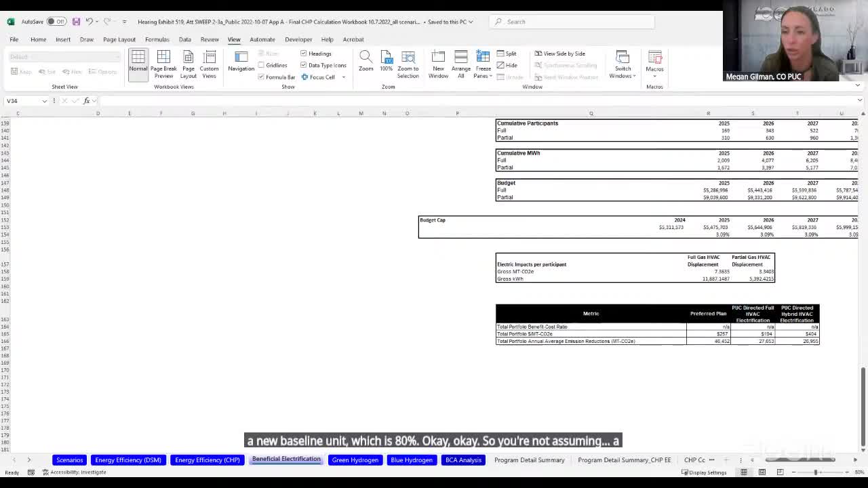Click in the Search box
This screenshot has width=868, height=488.
click(572, 22)
